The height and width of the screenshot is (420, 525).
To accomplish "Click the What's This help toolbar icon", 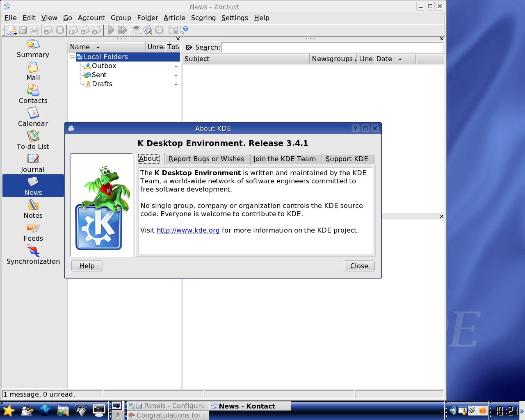I will click(184, 30).
